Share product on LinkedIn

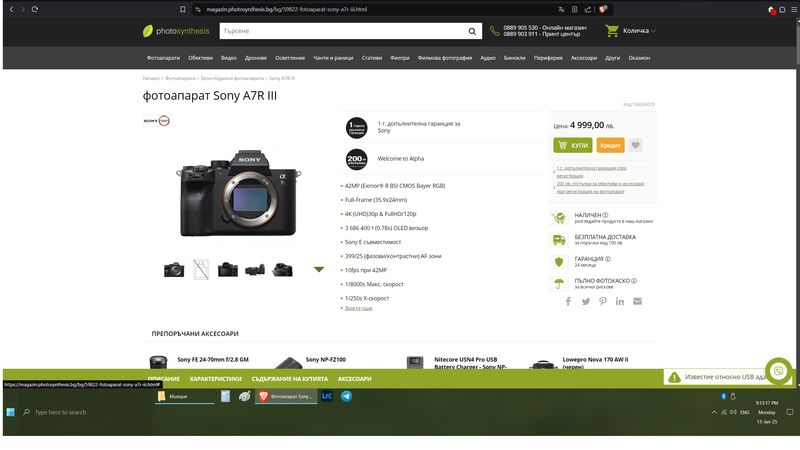(x=620, y=301)
